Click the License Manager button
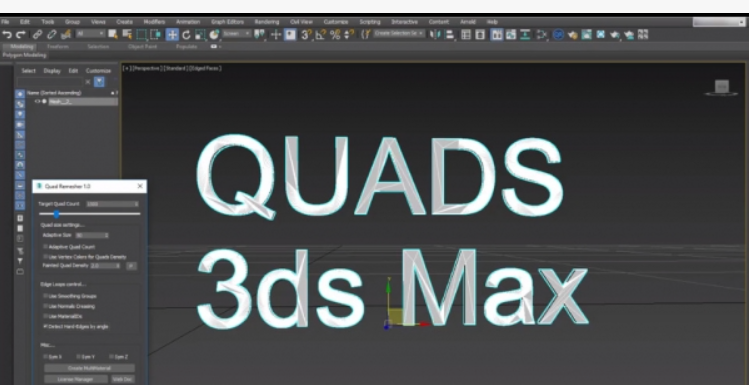749x385 pixels. [x=76, y=379]
